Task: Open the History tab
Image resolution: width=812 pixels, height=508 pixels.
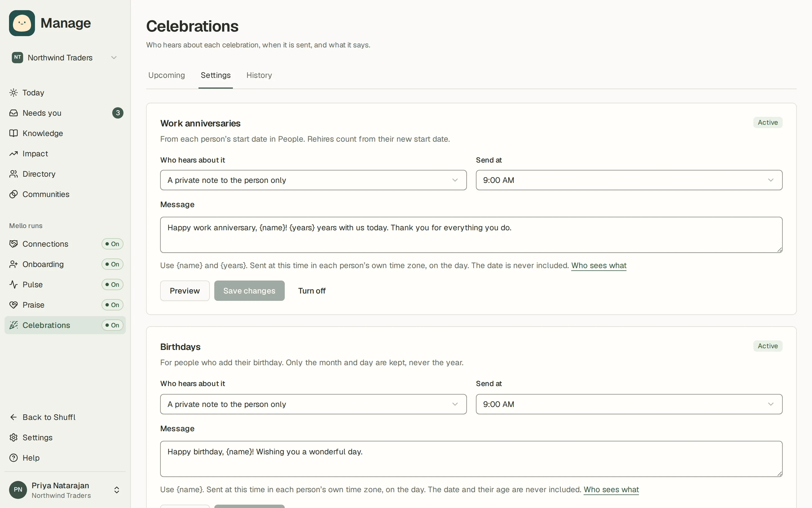Action: 259,75
